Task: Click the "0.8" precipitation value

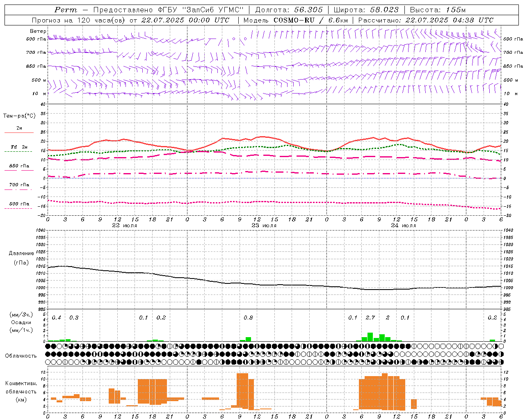Action: 248,317
